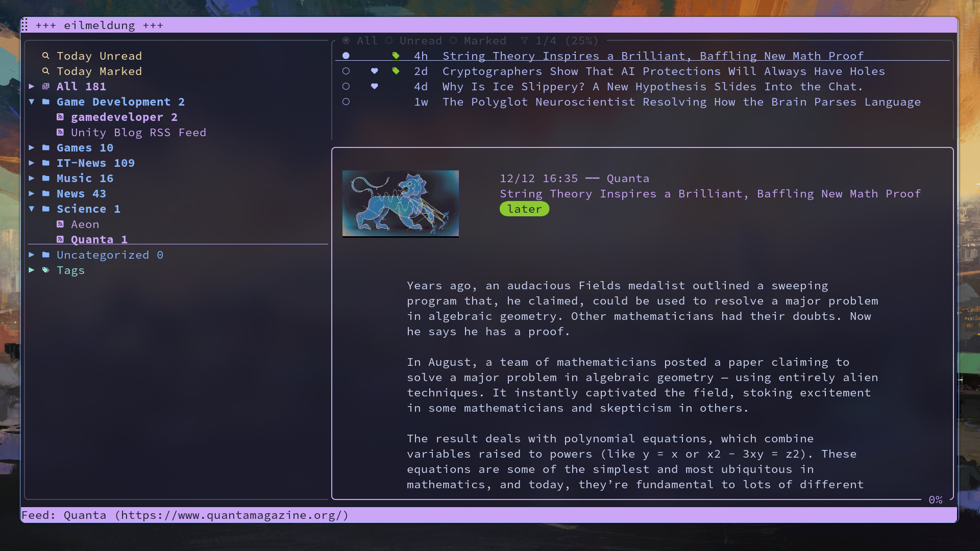Click the 0% scroll position indicator
The image size is (980, 551).
935,499
